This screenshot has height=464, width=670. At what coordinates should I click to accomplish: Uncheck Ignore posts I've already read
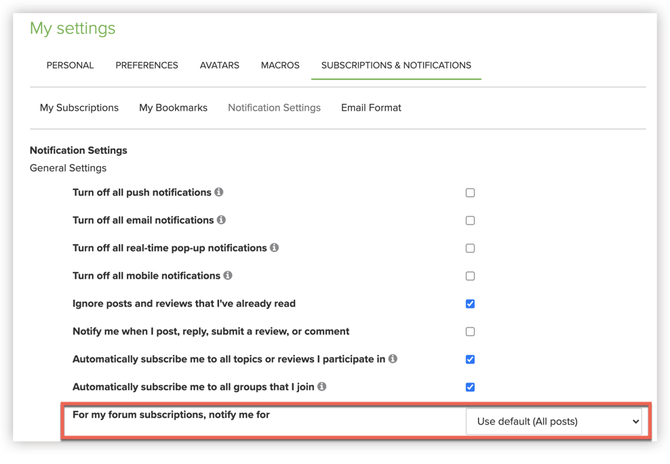tap(470, 304)
